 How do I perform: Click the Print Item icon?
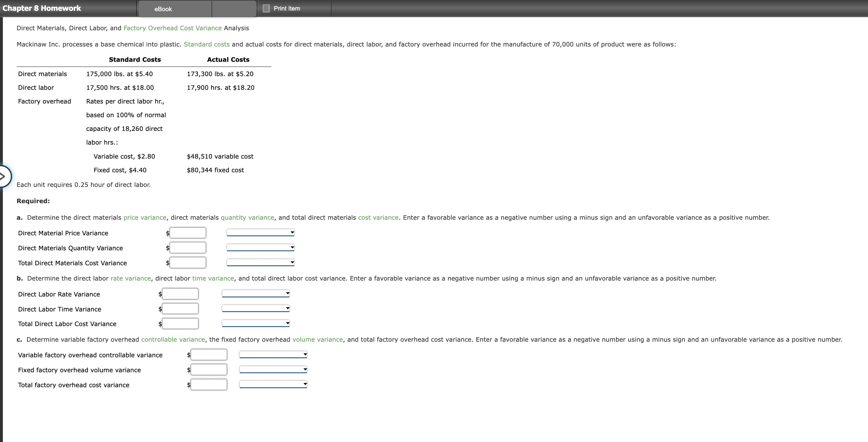[266, 8]
